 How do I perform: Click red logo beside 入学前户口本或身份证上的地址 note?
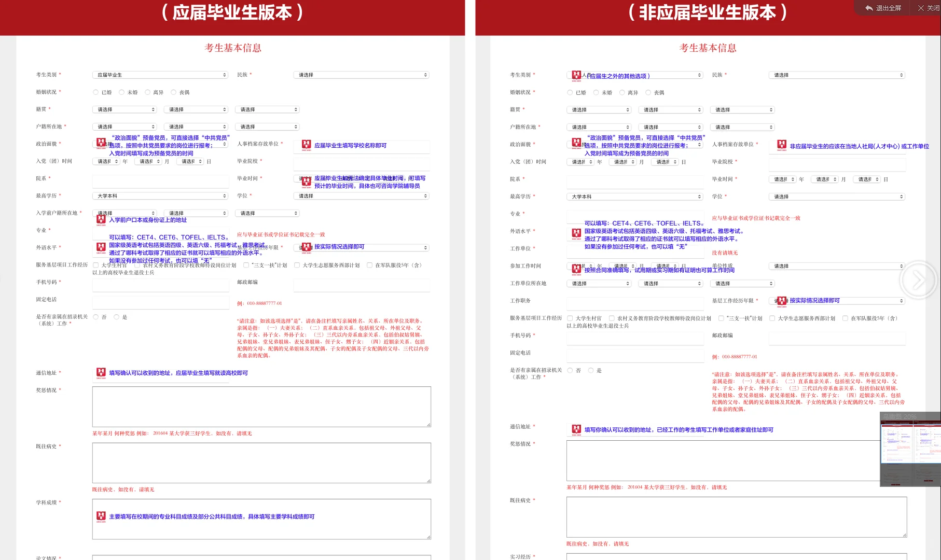(x=101, y=220)
